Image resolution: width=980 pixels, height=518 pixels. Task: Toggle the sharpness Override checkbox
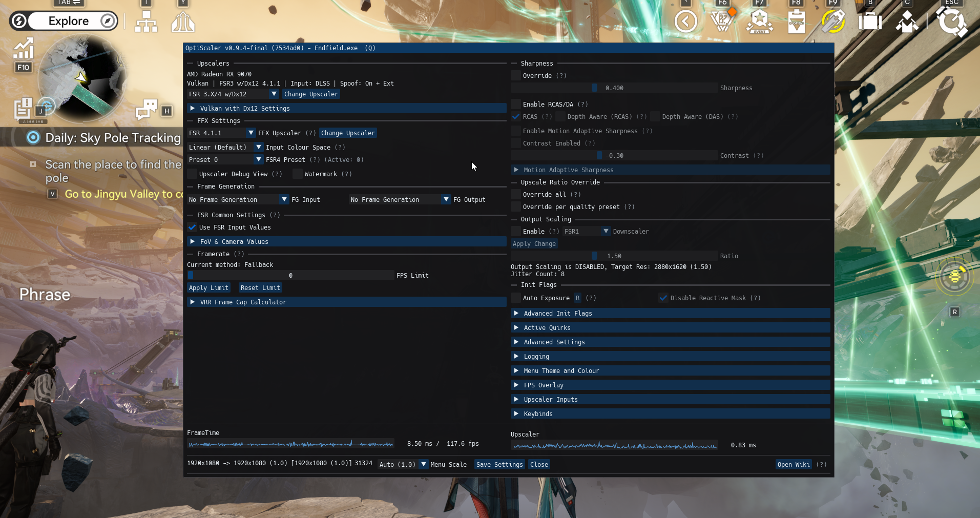[x=516, y=75]
